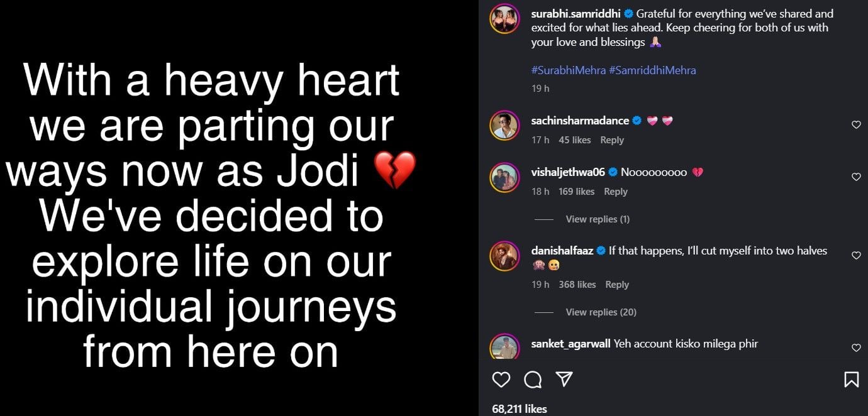Expand View replies (20) under danishalfaaz
868x416 pixels.
click(601, 312)
